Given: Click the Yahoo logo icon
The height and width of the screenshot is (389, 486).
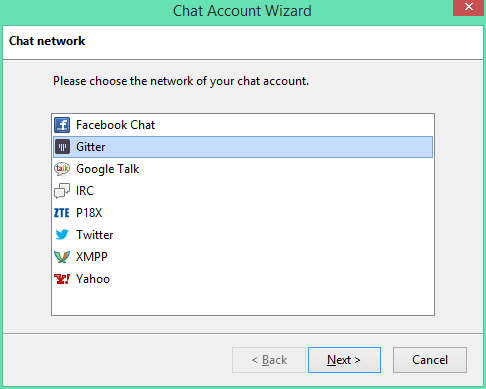Looking at the screenshot, I should (x=62, y=279).
